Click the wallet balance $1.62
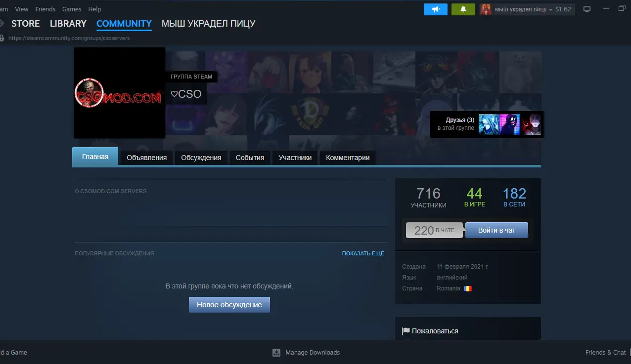The height and width of the screenshot is (364, 631). [x=563, y=9]
